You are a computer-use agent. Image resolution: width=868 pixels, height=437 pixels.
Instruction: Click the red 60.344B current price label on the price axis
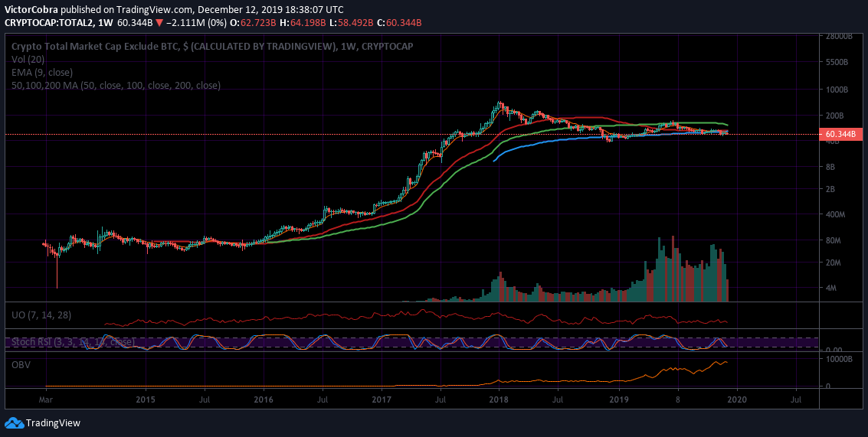[840, 134]
